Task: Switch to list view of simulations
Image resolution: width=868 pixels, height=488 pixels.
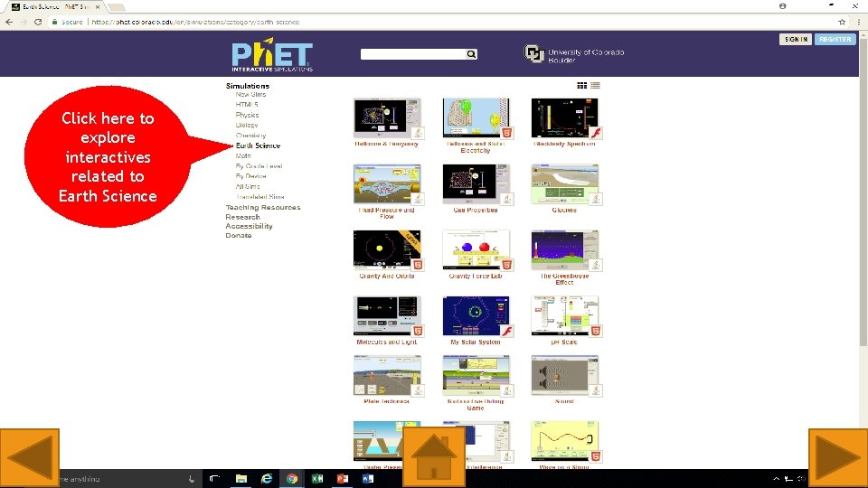Action: point(595,85)
